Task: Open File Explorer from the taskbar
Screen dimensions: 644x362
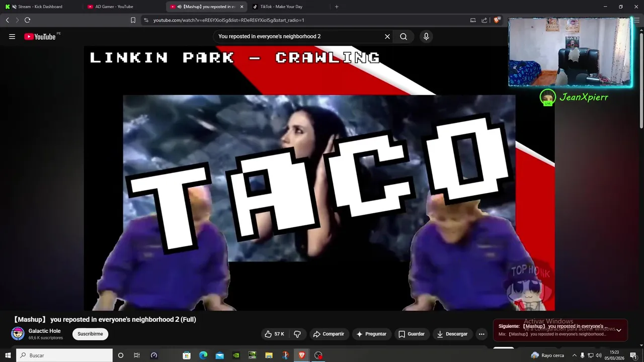Action: click(x=269, y=355)
